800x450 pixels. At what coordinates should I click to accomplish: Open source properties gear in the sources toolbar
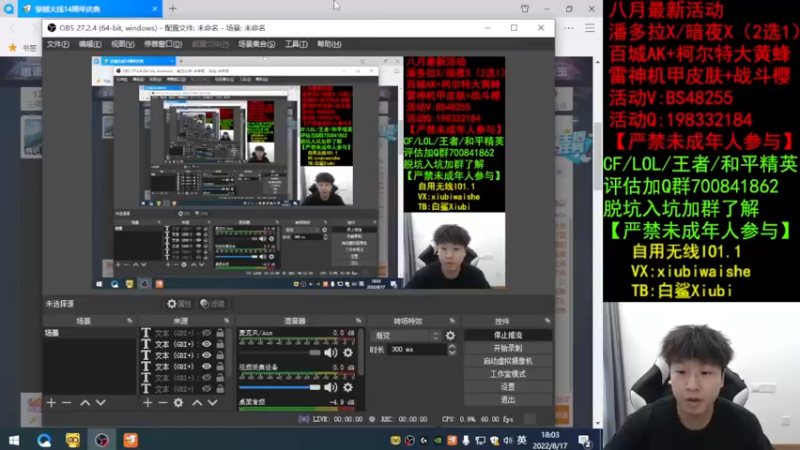[x=178, y=403]
